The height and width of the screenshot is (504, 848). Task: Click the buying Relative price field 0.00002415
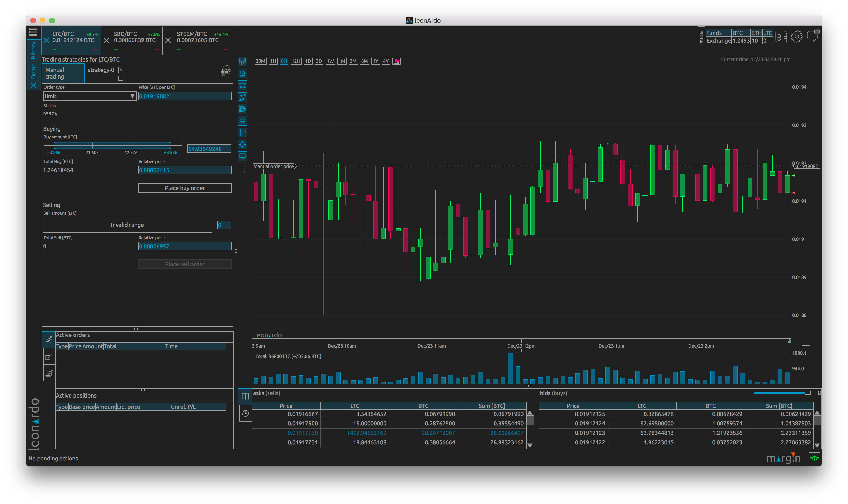[x=185, y=170]
